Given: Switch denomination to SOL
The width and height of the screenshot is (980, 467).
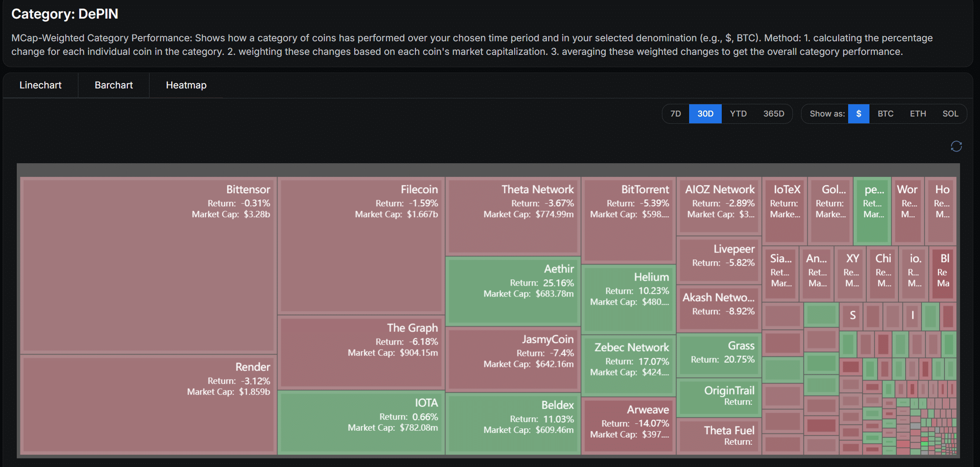Looking at the screenshot, I should tap(950, 114).
